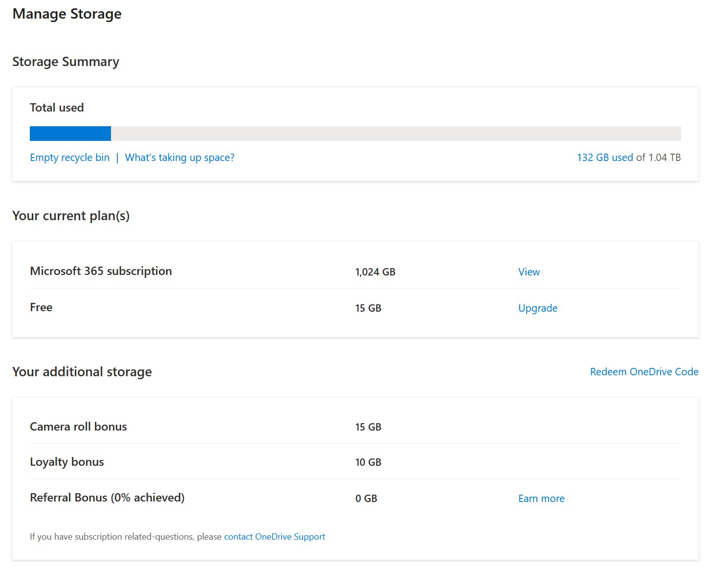728x570 pixels.
Task: Open contact OneDrive Support link
Action: point(274,537)
